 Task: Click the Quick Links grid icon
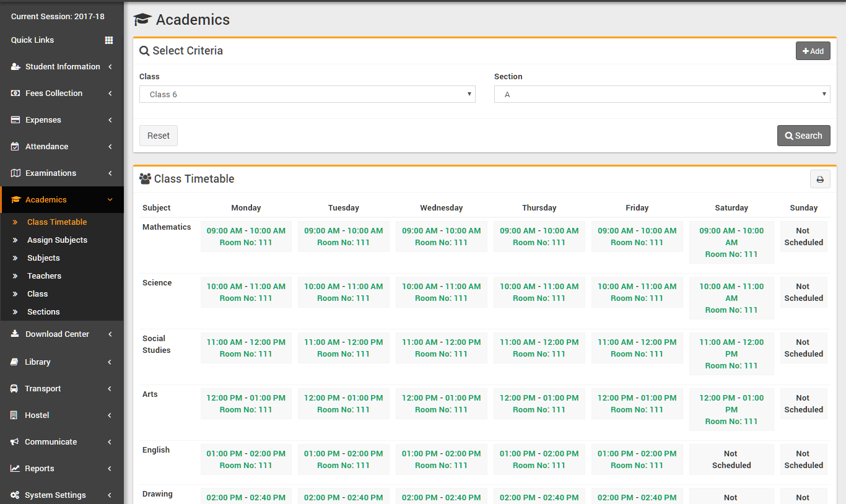click(x=109, y=40)
